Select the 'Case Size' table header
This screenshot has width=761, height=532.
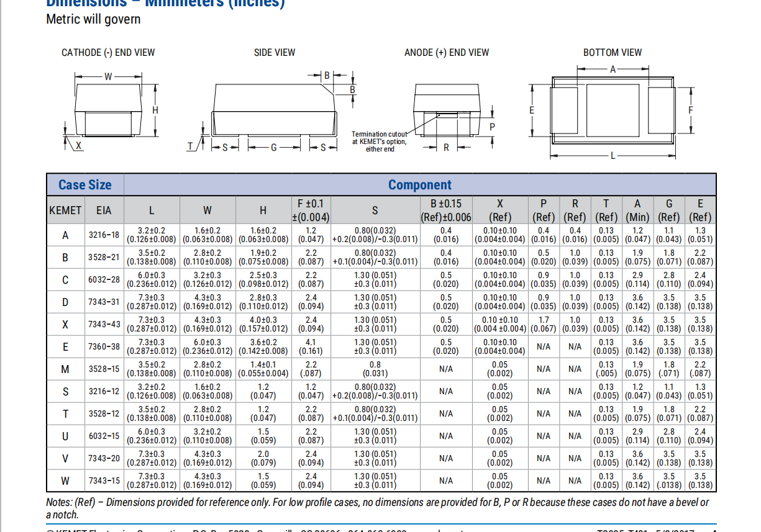(85, 185)
